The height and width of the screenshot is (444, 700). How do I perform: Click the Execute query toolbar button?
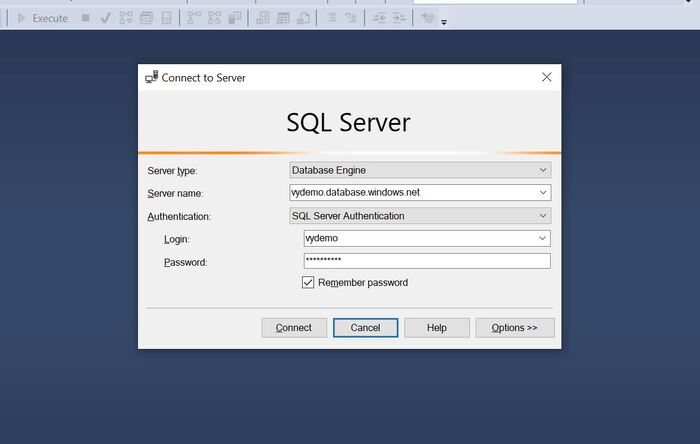click(42, 18)
